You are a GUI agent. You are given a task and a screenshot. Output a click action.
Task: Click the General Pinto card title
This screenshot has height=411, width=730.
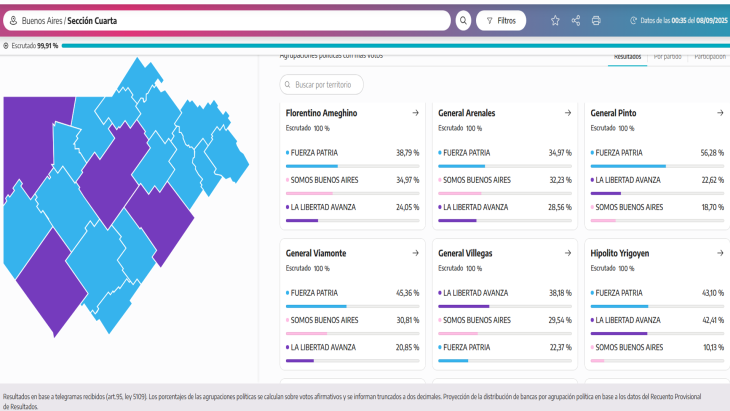point(613,113)
